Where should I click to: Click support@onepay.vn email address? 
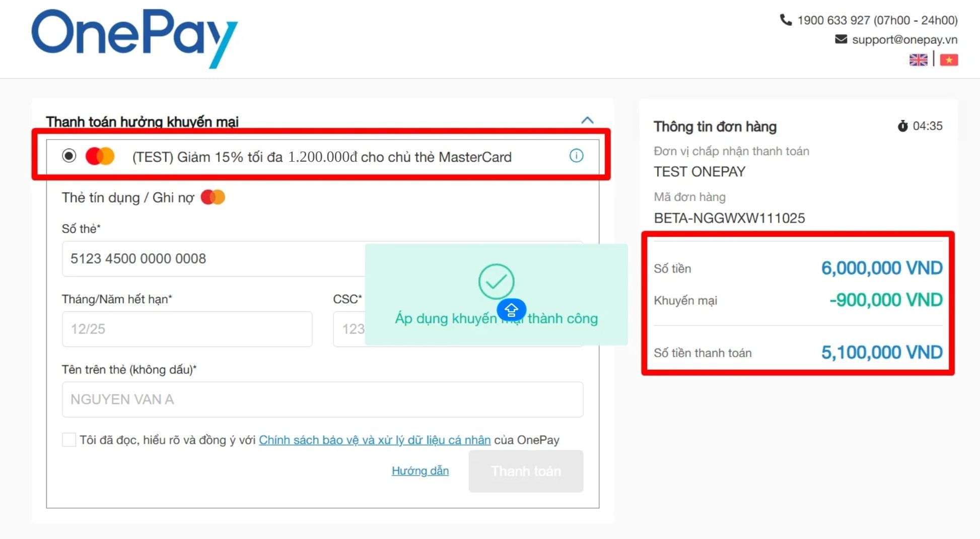pyautogui.click(x=904, y=39)
